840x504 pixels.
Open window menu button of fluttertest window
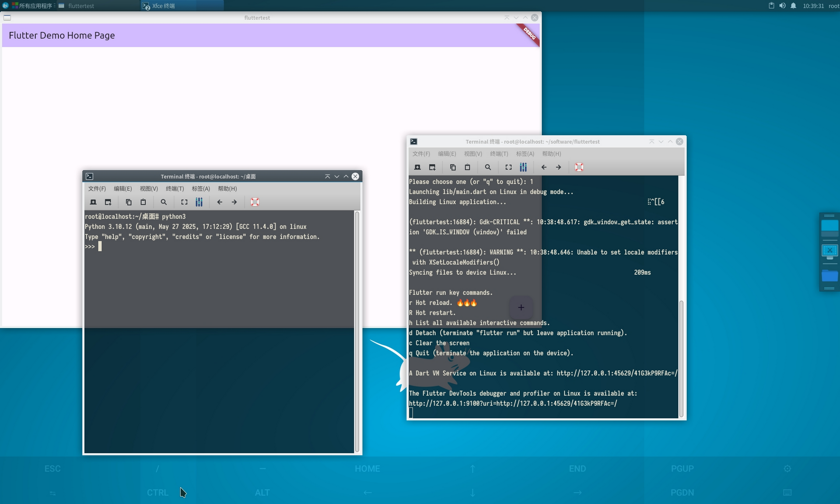click(x=7, y=17)
